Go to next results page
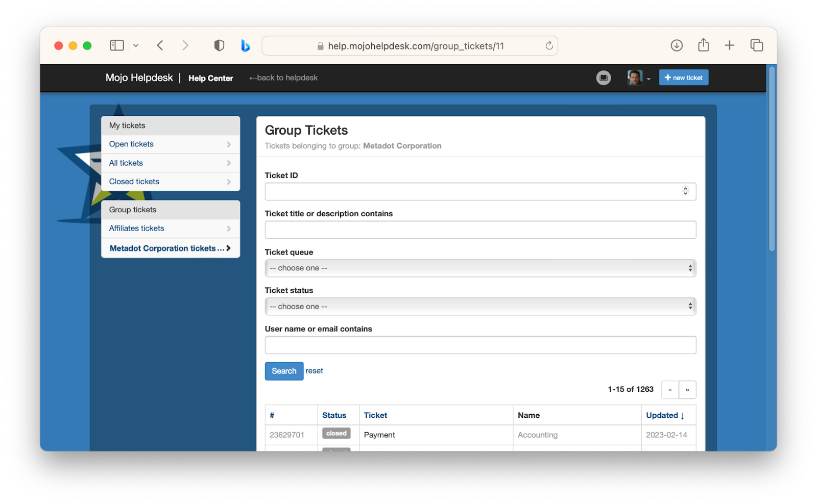 tap(688, 390)
